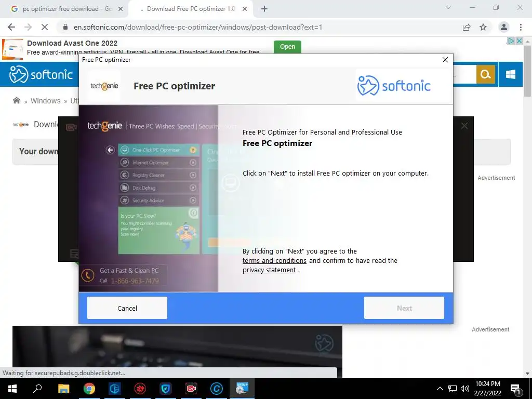This screenshot has height=399, width=532.
Task: Close the Free PC optimizer dialog
Action: (x=445, y=60)
